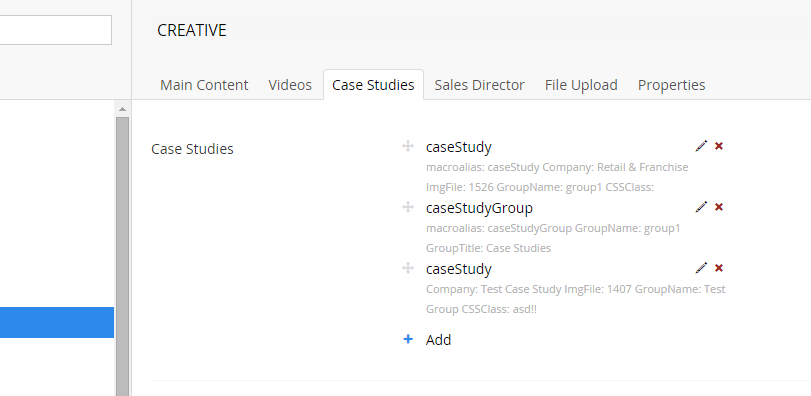Screen dimensions: 811x396
Task: Click the Add link text
Action: (438, 340)
